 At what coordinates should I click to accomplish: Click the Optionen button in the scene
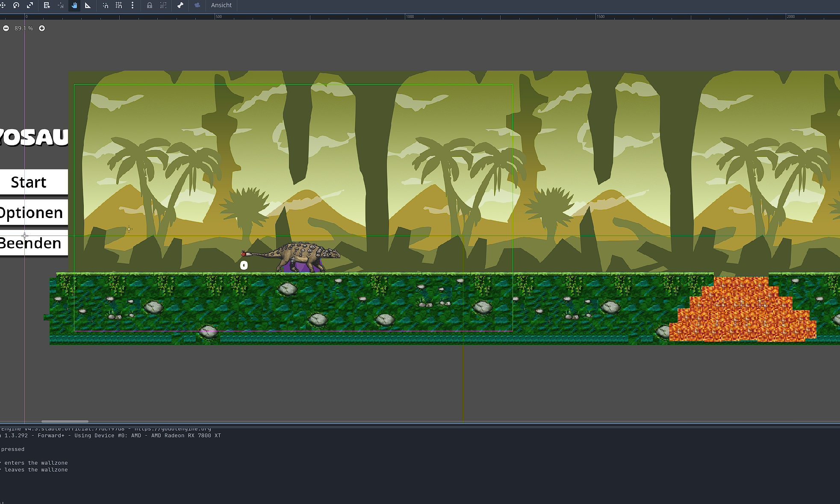(x=34, y=212)
